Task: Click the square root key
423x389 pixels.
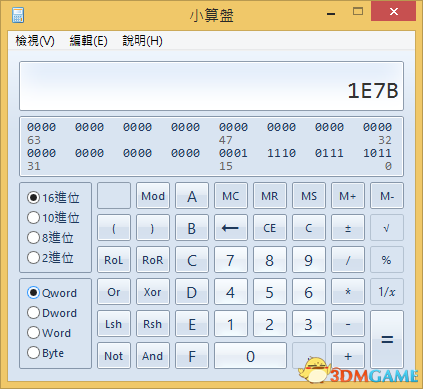Action: coord(387,228)
